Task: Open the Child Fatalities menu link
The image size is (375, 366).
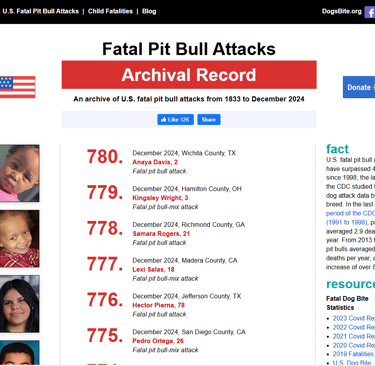Action: (110, 11)
